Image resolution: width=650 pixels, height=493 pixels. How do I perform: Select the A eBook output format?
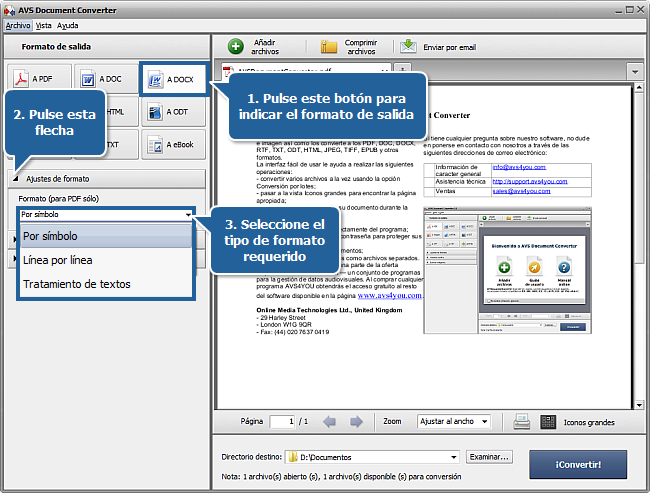[x=173, y=145]
